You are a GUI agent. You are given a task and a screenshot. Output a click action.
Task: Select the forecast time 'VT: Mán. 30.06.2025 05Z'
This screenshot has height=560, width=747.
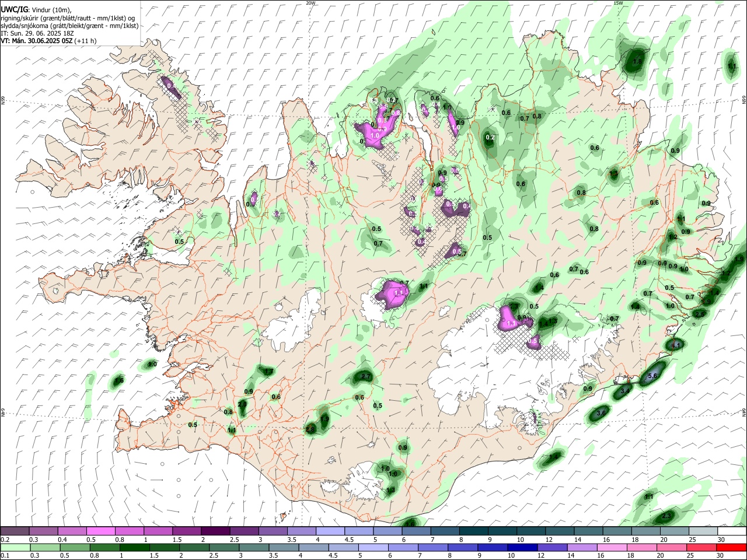[37, 41]
